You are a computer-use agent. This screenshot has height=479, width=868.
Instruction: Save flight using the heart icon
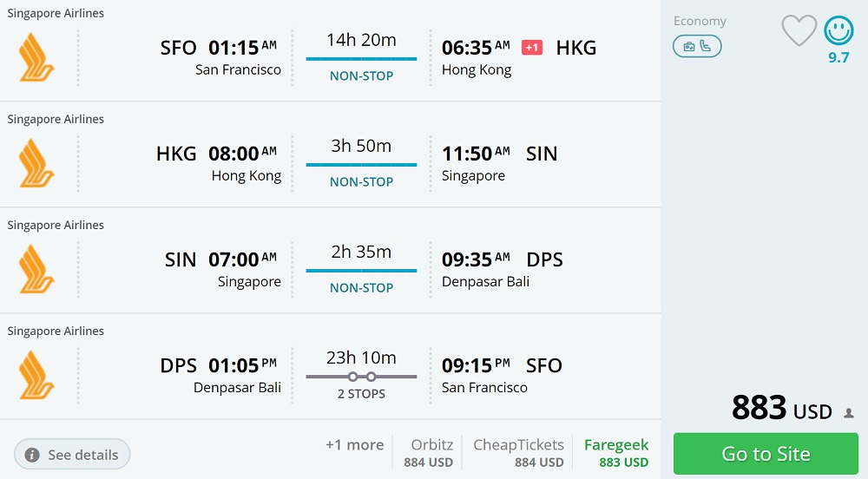[799, 31]
